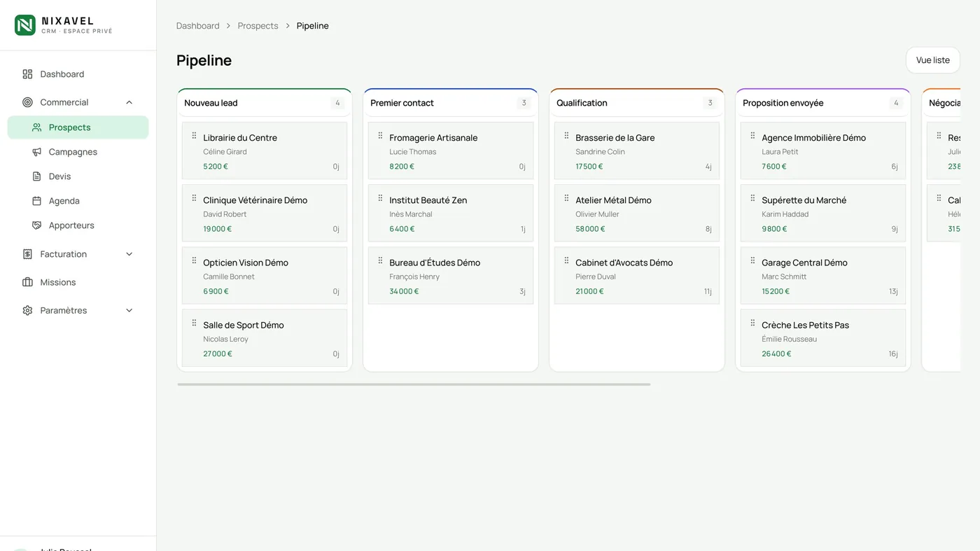This screenshot has height=551, width=980.
Task: Click the Opticien Vision Démo title
Action: 246,263
